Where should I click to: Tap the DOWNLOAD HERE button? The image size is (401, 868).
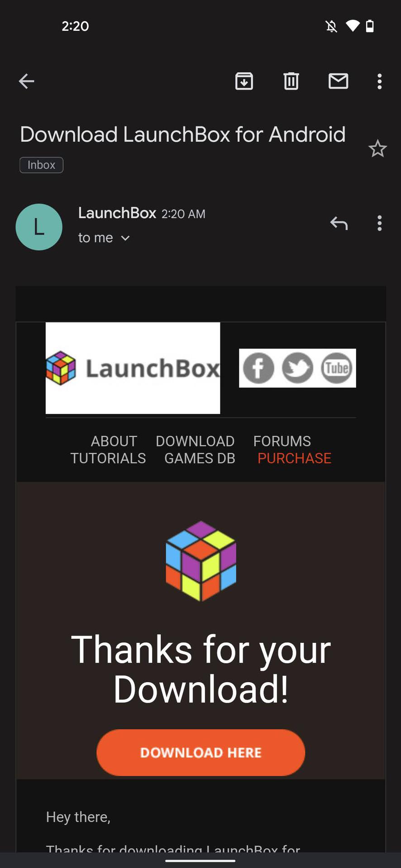click(200, 753)
